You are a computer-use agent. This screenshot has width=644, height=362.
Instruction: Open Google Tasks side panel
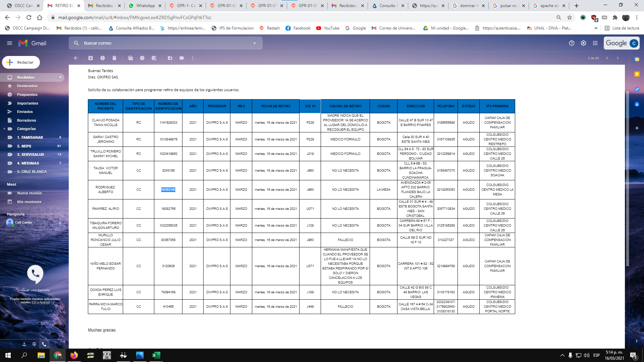637,89
